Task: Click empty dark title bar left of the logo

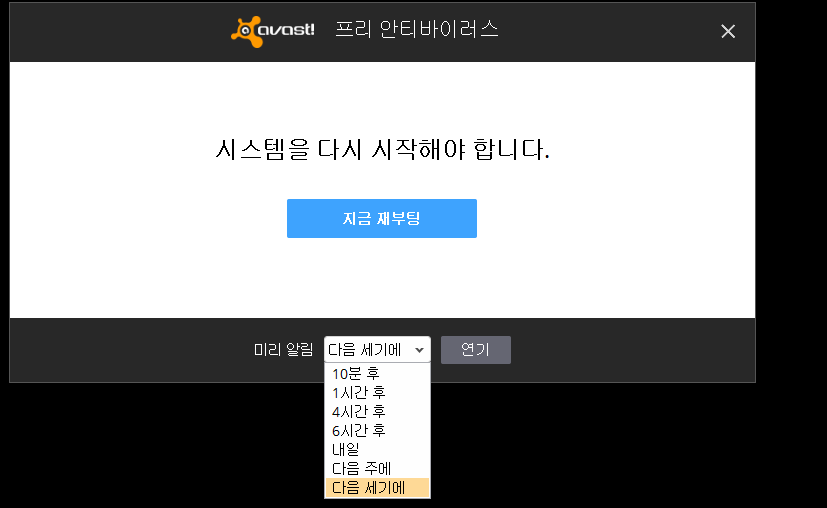Action: (120, 32)
